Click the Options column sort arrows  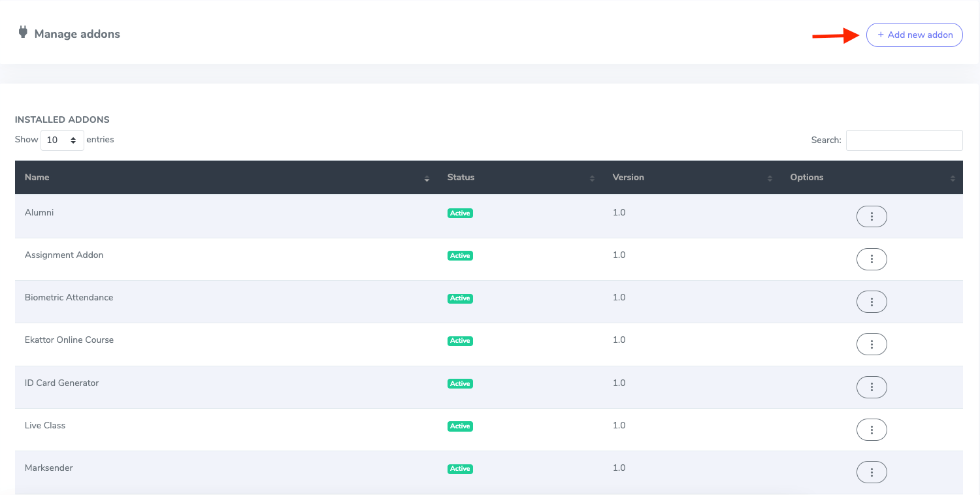pyautogui.click(x=952, y=178)
